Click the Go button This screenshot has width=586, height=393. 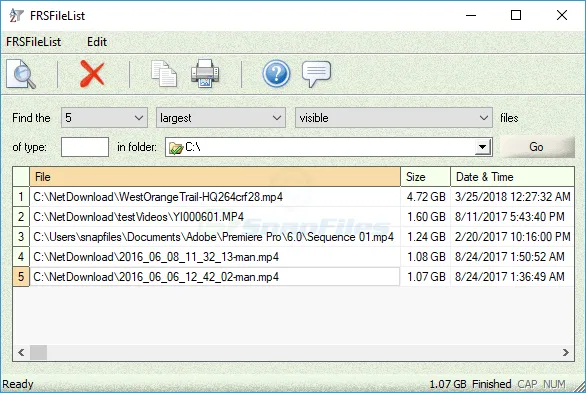tap(537, 147)
